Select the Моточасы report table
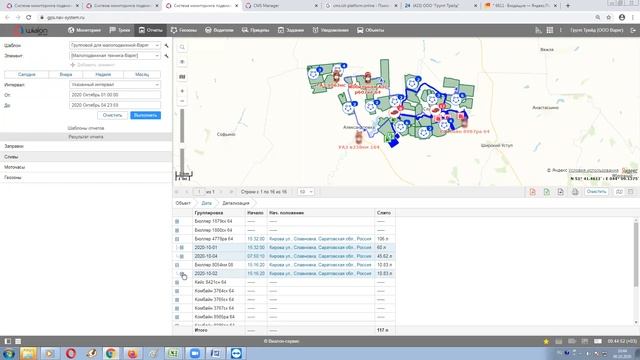The height and width of the screenshot is (360, 640). (86, 167)
